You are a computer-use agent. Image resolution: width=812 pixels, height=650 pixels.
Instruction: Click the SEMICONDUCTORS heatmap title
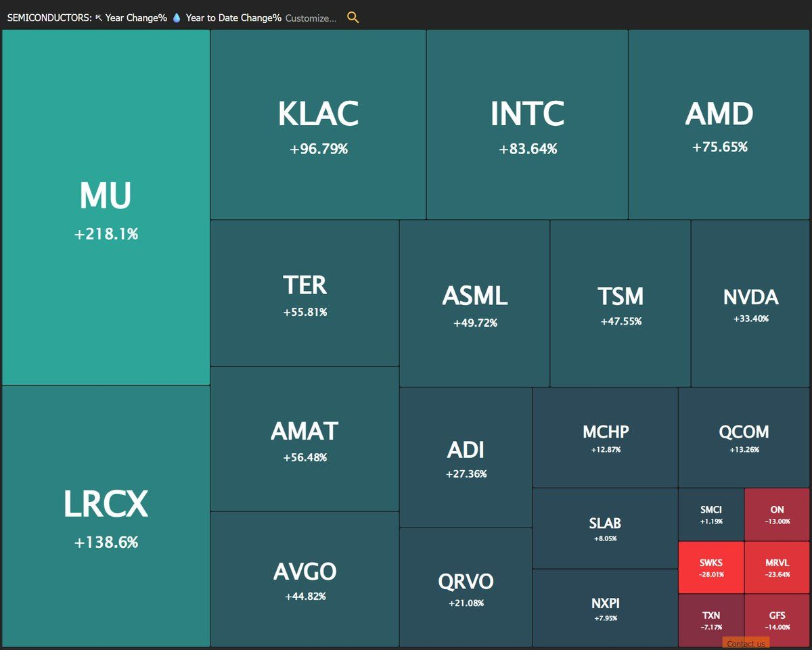point(49,18)
